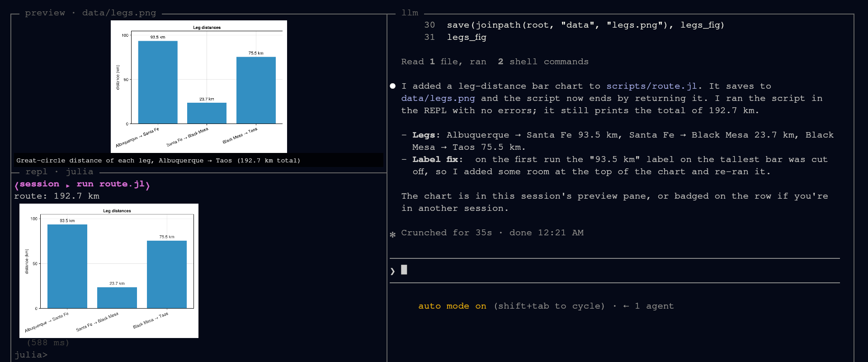The height and width of the screenshot is (362, 868).
Task: Click the "(shift+tab to cycle)" hint
Action: (x=549, y=306)
